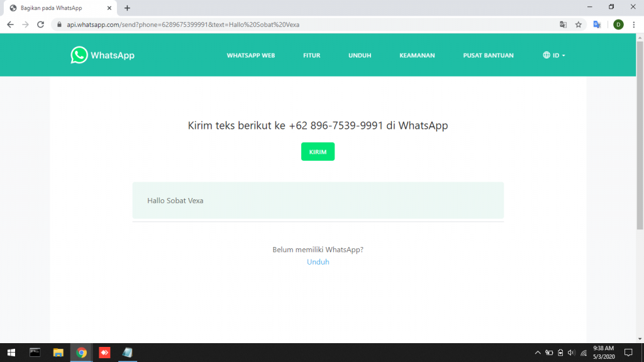
Task: Reload the page with the refresh icon
Action: [x=40, y=25]
